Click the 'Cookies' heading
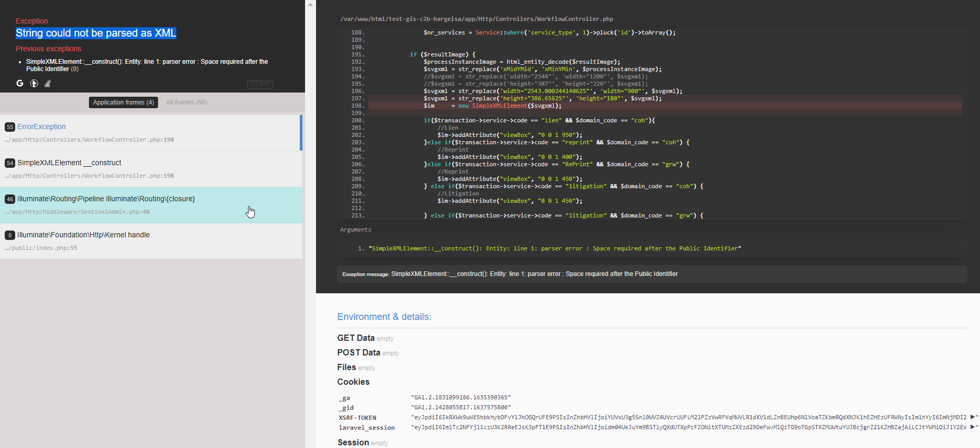Screen dimensions: 980x448 [353, 382]
